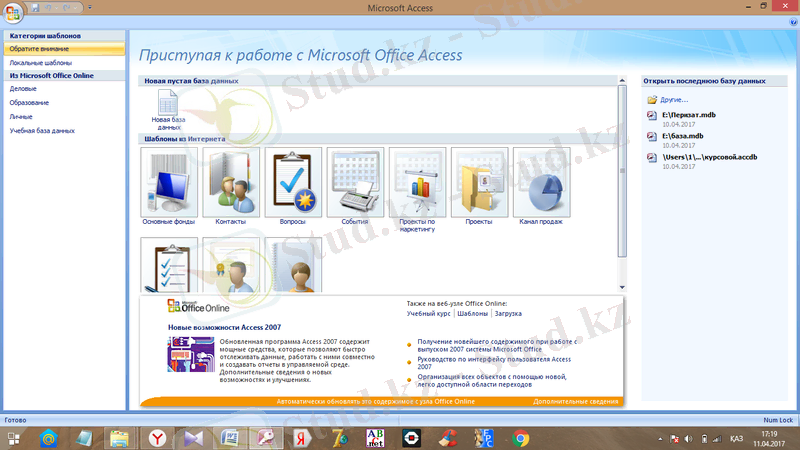
Task: Select the Основные фонды template
Action: coord(169,180)
